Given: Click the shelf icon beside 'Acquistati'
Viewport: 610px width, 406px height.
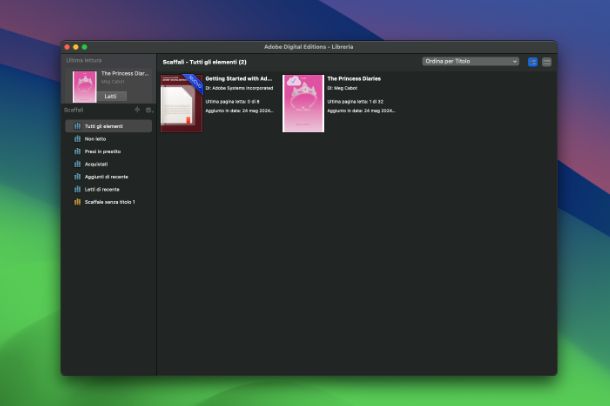Looking at the screenshot, I should [x=77, y=164].
